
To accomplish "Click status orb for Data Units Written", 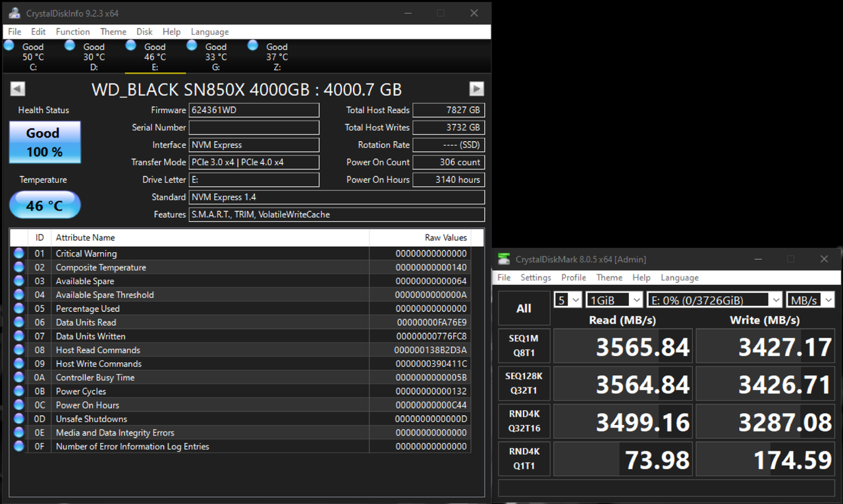I will (19, 336).
